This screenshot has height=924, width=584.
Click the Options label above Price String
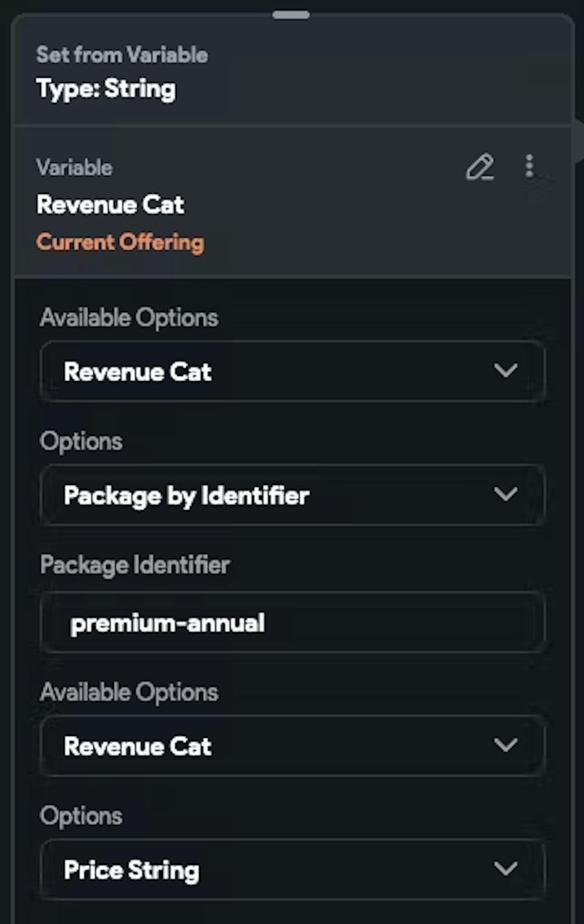pyautogui.click(x=81, y=816)
